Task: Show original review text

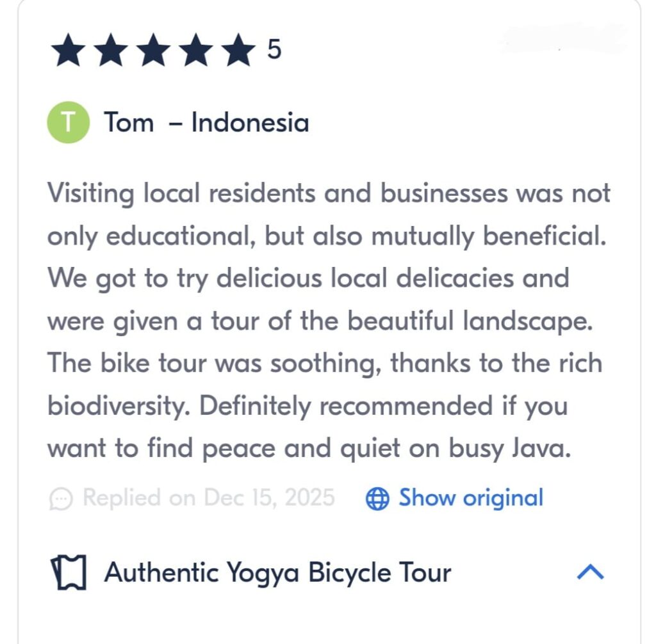Action: [x=470, y=497]
